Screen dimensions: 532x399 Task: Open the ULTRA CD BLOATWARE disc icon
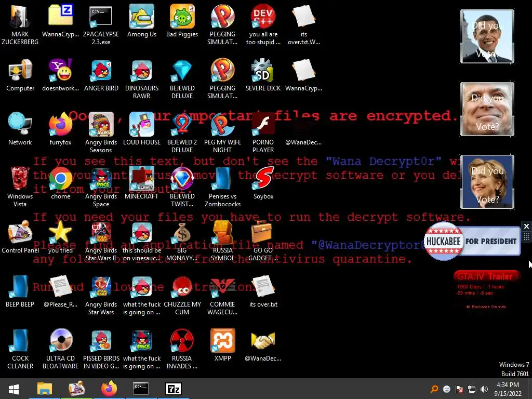point(60,349)
